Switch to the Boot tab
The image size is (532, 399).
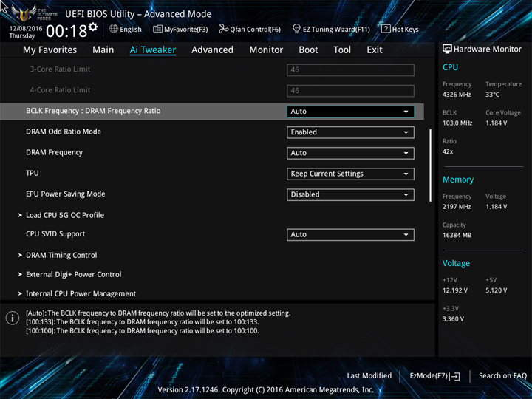tap(308, 50)
